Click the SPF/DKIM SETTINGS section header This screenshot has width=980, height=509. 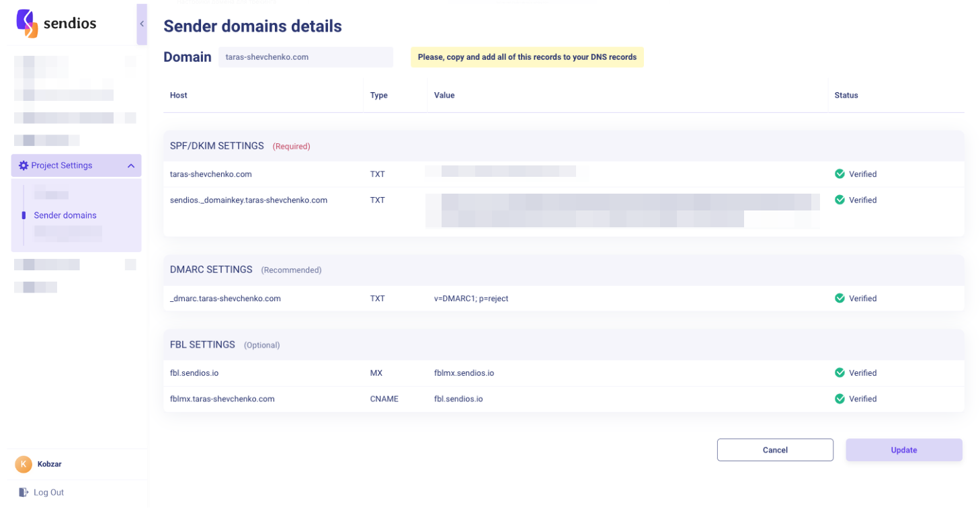[216, 146]
